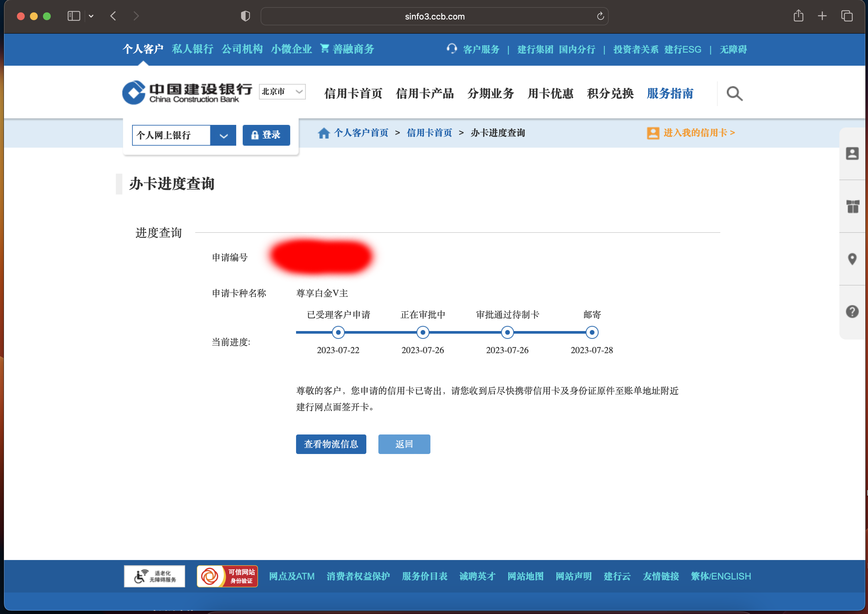Reload the page with refresh icon
This screenshot has height=614, width=868.
coord(600,16)
